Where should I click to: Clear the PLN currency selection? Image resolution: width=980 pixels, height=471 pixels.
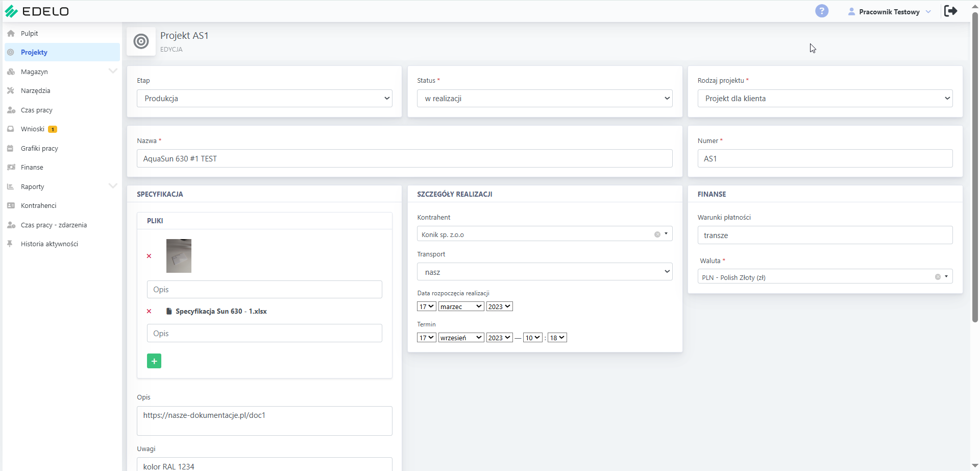pyautogui.click(x=938, y=277)
